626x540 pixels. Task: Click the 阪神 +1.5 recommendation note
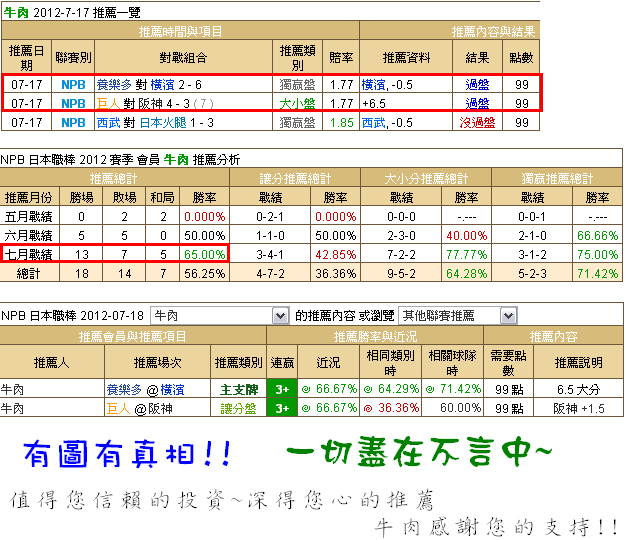(578, 409)
